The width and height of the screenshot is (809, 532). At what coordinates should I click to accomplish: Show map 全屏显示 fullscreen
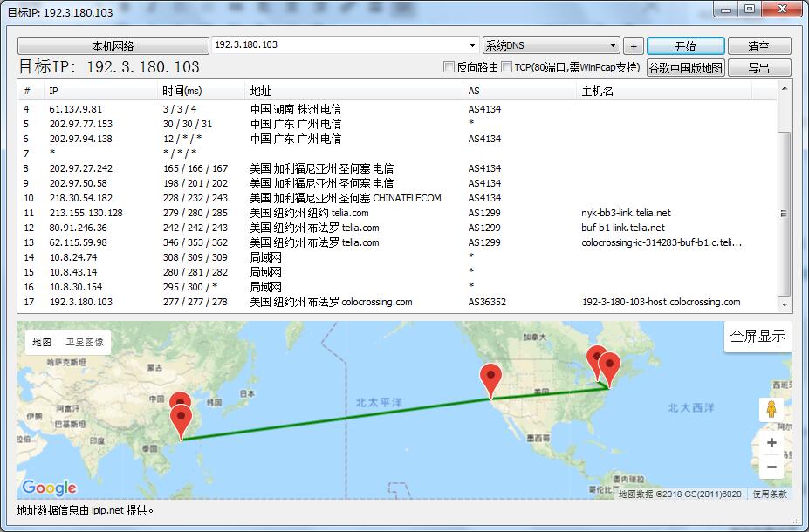[x=758, y=337]
